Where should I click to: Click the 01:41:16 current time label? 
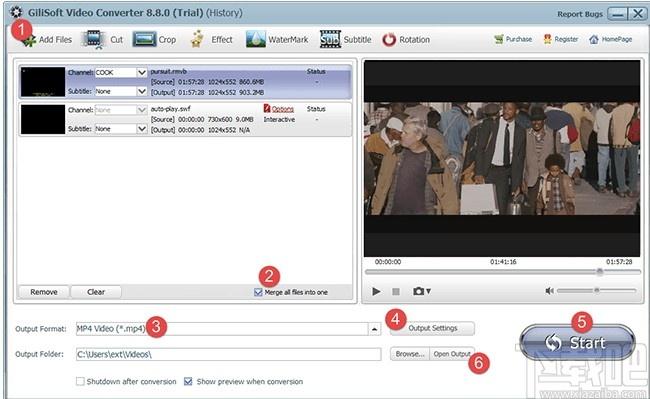(503, 262)
